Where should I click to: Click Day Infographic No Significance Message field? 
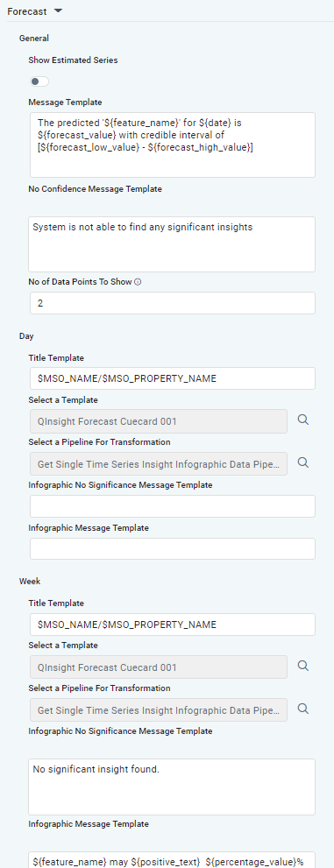click(x=173, y=506)
